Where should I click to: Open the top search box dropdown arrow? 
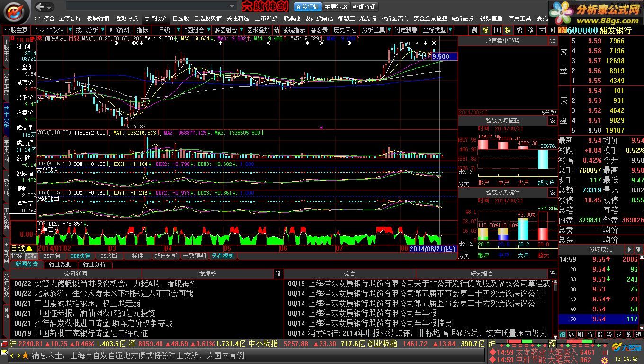(232, 7)
